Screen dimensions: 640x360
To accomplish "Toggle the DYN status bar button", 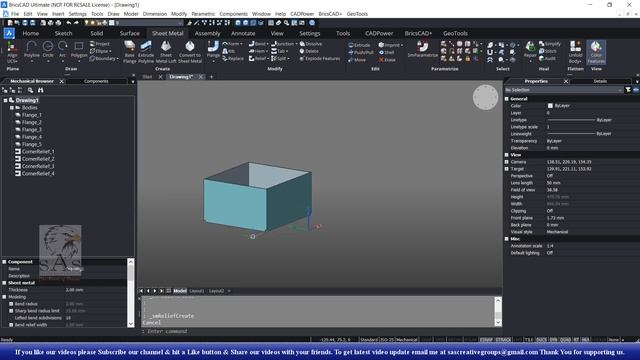I will (x=553, y=340).
